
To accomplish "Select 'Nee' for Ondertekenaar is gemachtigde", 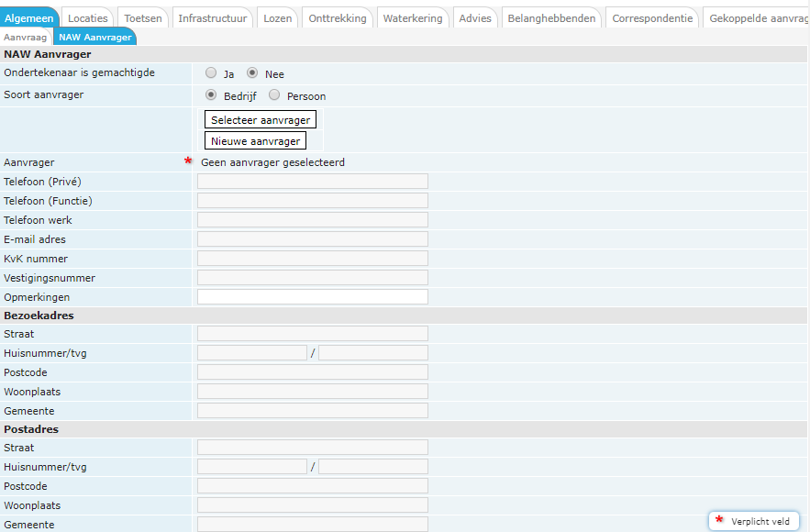I will [x=252, y=73].
